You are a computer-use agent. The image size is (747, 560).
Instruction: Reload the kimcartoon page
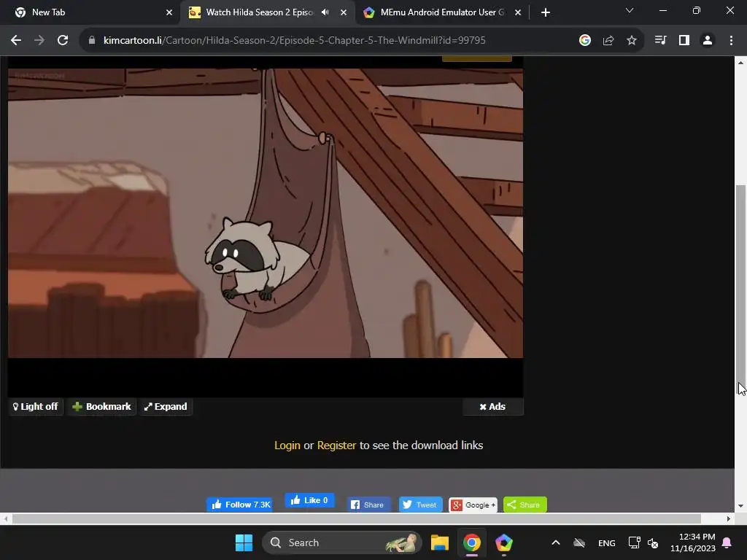pos(63,41)
